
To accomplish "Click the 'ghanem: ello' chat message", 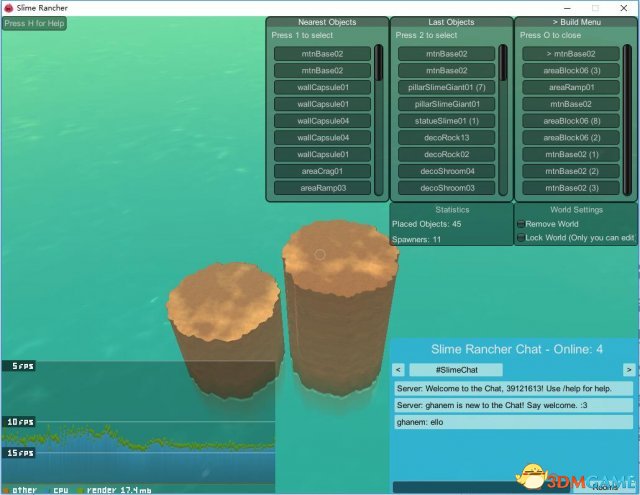I will coord(513,422).
